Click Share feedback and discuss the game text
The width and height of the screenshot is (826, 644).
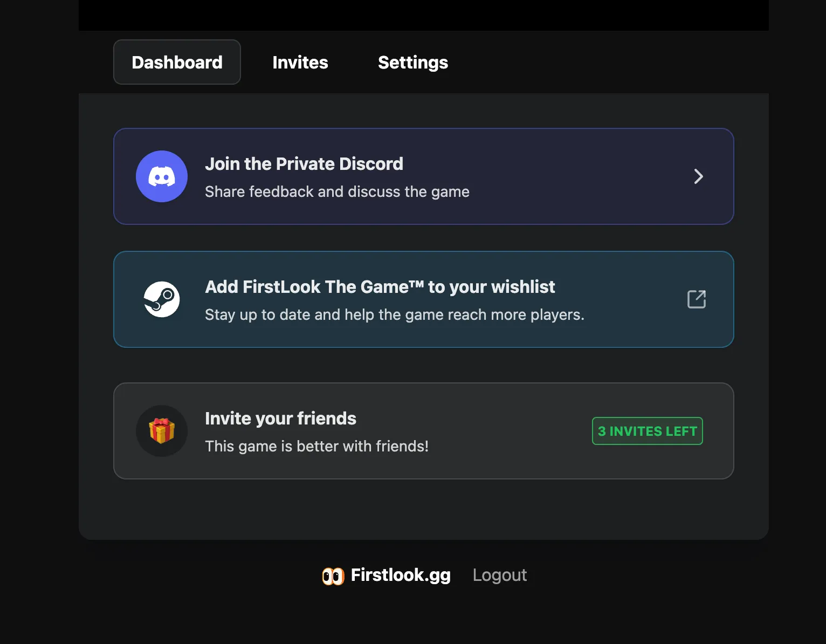point(337,191)
